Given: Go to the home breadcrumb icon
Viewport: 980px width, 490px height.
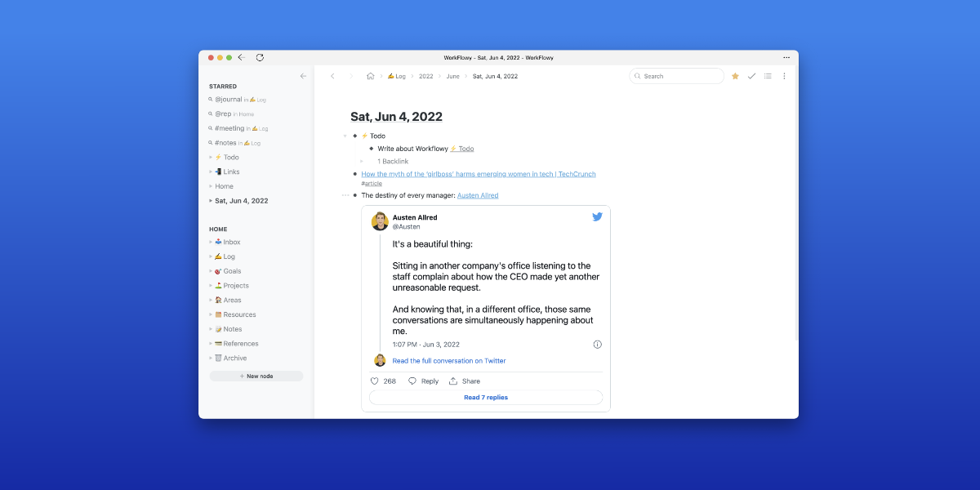Looking at the screenshot, I should click(370, 76).
